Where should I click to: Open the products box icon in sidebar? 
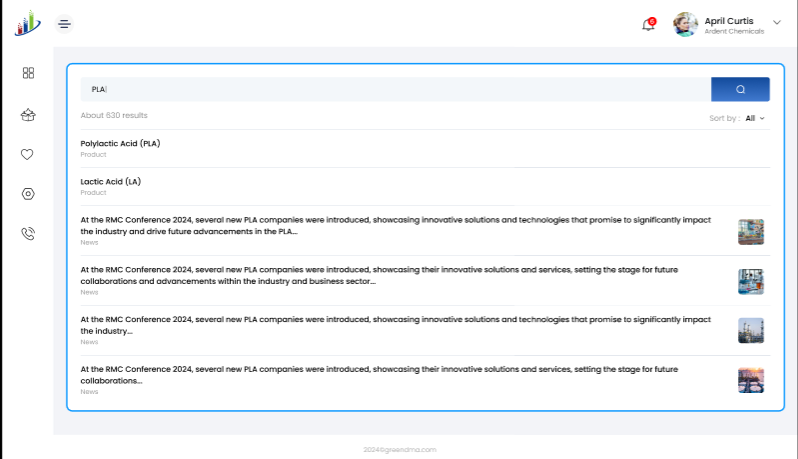tap(28, 114)
